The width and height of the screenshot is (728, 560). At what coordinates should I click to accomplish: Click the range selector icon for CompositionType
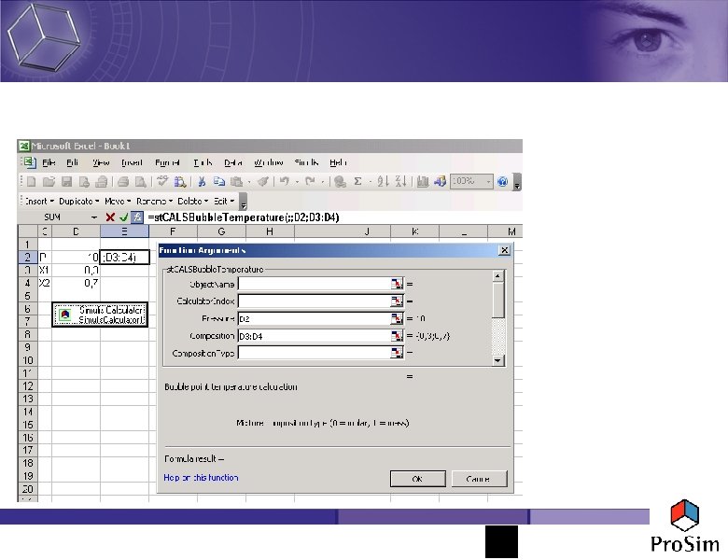pos(397,353)
